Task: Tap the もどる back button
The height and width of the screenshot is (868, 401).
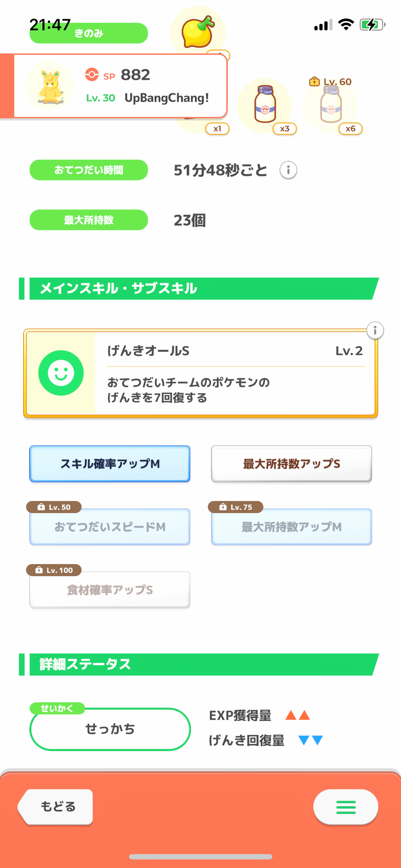Action: (57, 807)
